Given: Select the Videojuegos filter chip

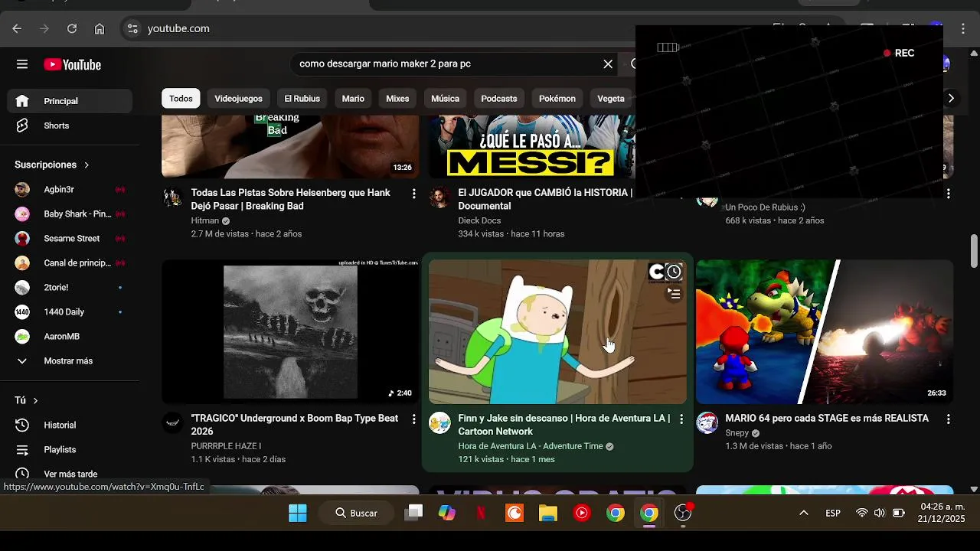Looking at the screenshot, I should [238, 99].
